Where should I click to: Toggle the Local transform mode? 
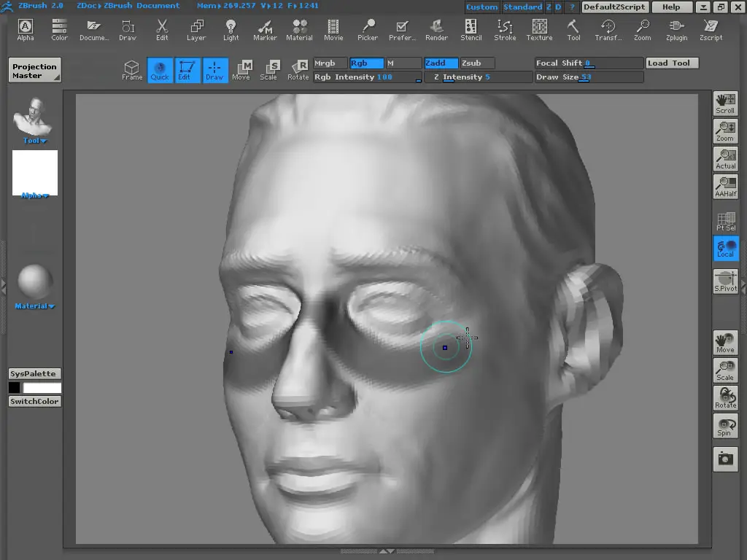pyautogui.click(x=725, y=249)
